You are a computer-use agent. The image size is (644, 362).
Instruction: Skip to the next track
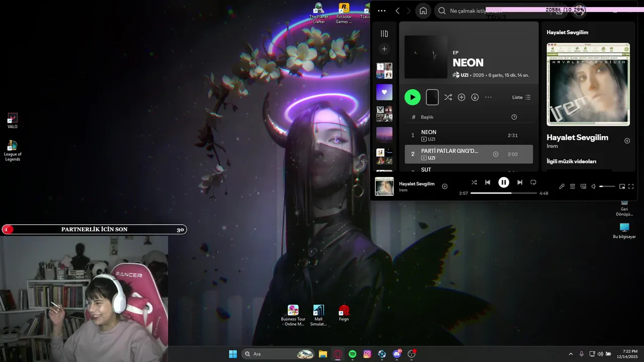(x=520, y=183)
